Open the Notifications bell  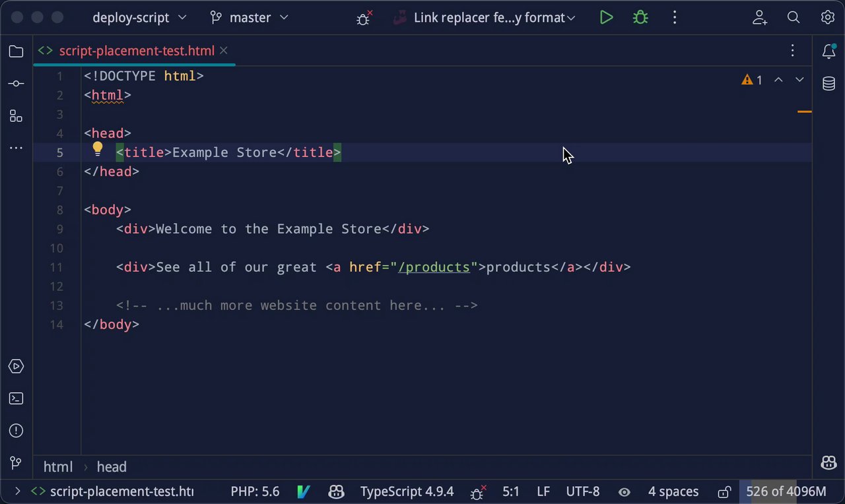(x=828, y=51)
